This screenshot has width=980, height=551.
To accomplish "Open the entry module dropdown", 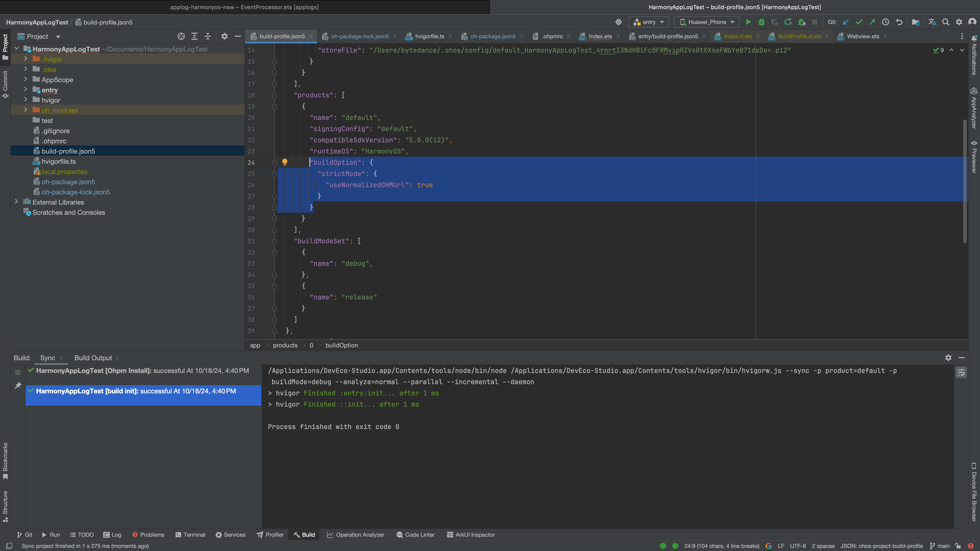I will 649,22.
